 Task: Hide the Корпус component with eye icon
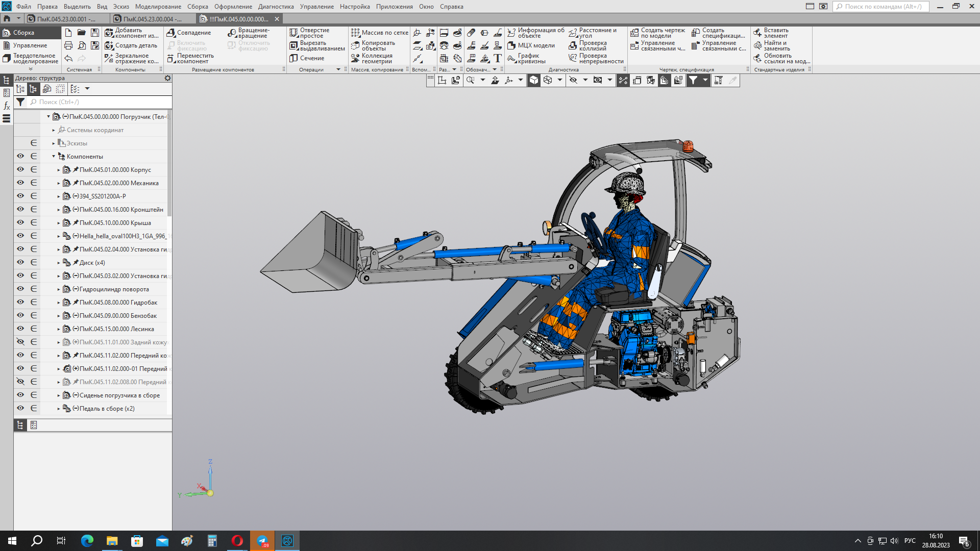(20, 169)
